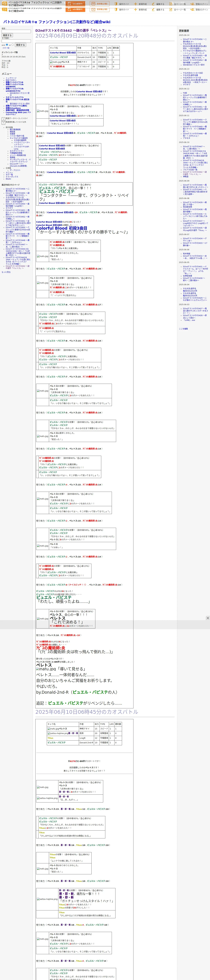
Task: Open アネモネ in 更新履歴
Action: 186,138
